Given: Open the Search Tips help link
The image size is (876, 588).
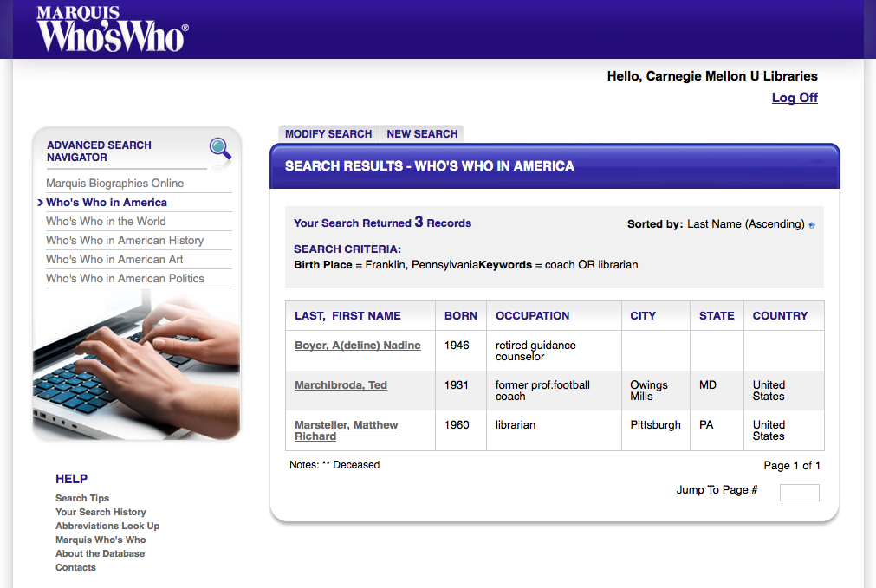Looking at the screenshot, I should pyautogui.click(x=82, y=498).
